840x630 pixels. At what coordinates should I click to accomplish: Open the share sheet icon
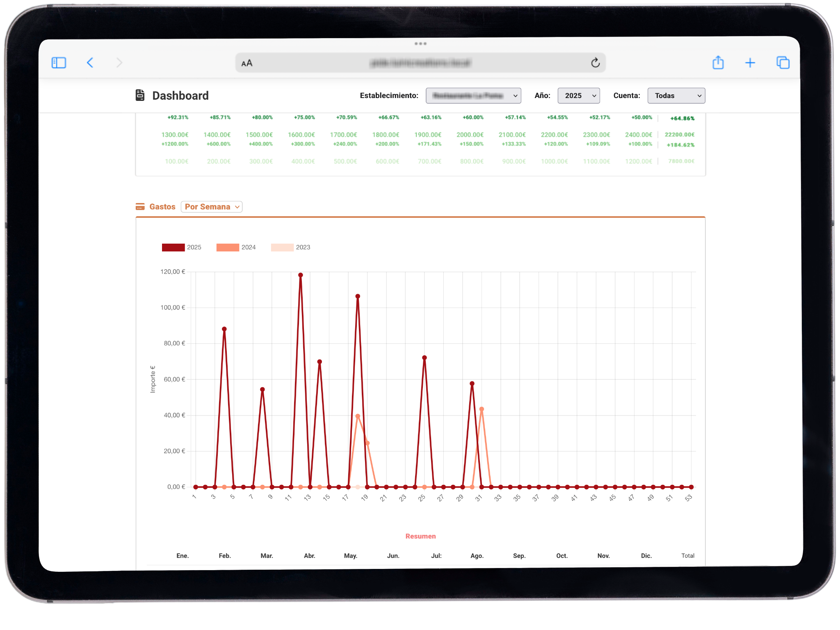[x=718, y=63]
